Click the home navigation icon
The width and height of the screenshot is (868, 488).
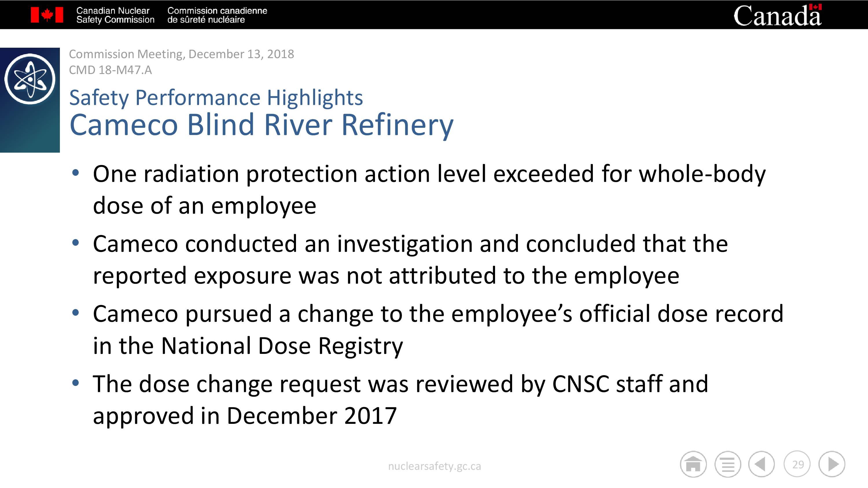coord(693,464)
